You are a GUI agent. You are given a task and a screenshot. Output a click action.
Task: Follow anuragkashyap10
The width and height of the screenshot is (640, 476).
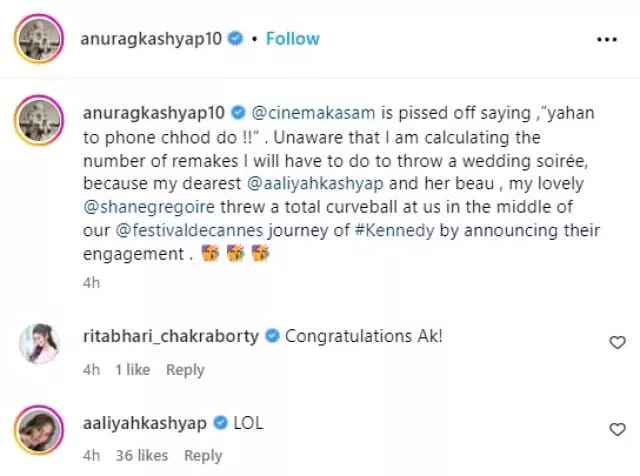click(x=293, y=39)
